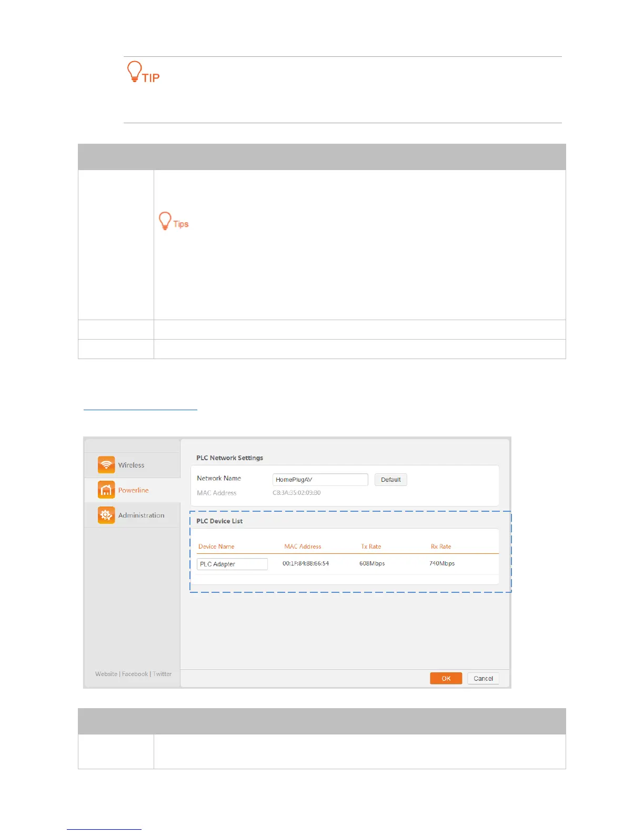This screenshot has height=834, width=644.
Task: Edit the PLC Adapter device name field
Action: click(x=232, y=564)
